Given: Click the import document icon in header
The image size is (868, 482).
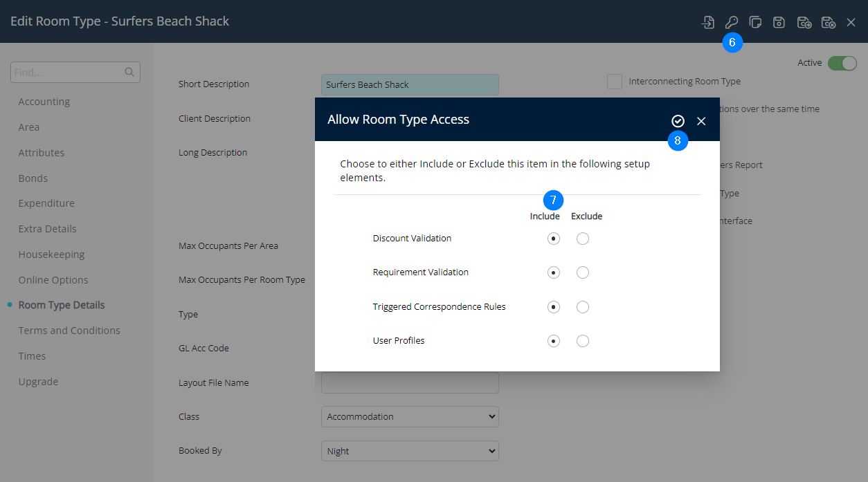Looking at the screenshot, I should [707, 22].
